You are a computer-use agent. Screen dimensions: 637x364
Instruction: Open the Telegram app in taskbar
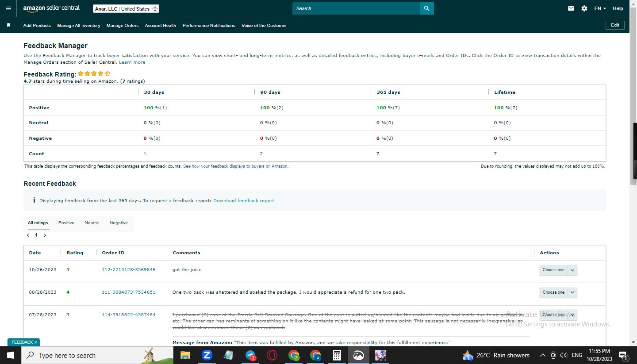[x=250, y=355]
